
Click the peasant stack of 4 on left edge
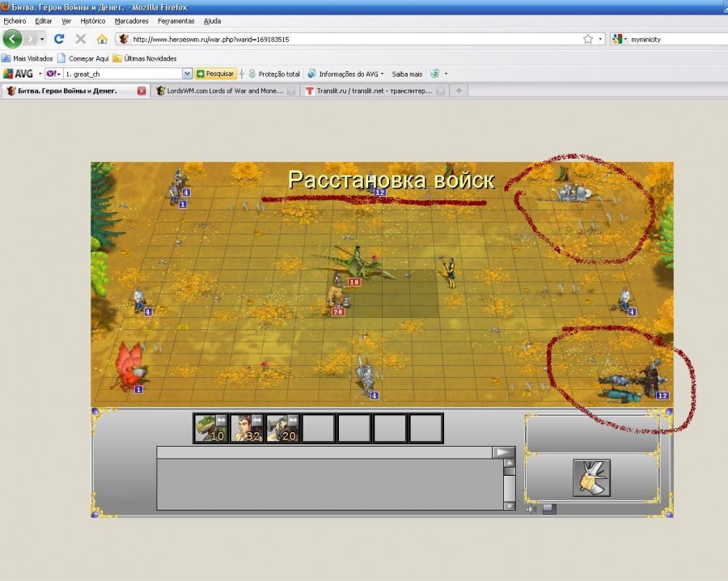[x=140, y=300]
